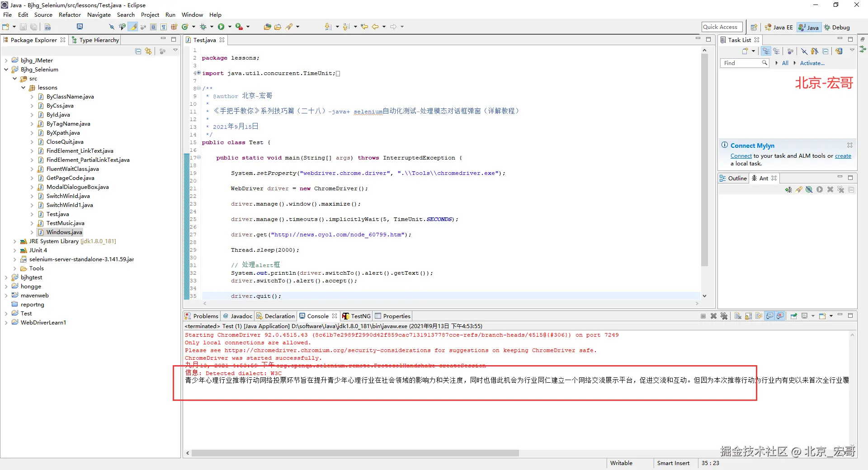Click the Previous Annotation arrow icon
Screen dimensions: 868x470
(x=346, y=27)
